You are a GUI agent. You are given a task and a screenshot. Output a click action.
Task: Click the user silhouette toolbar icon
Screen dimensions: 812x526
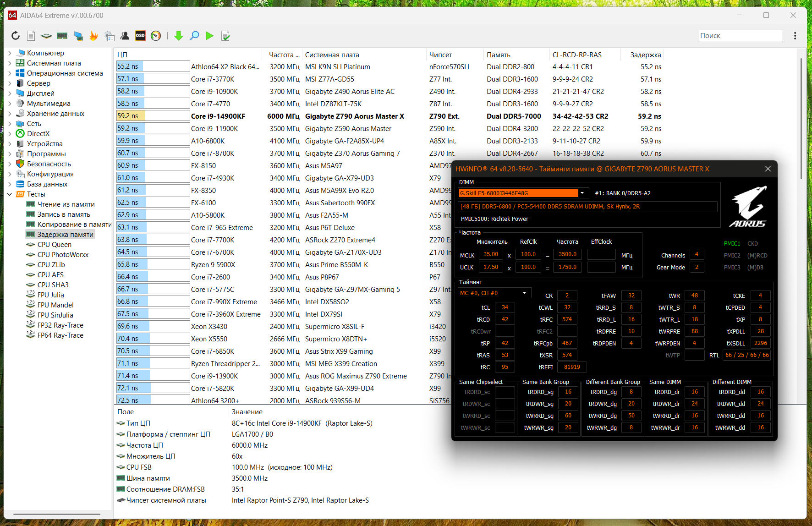125,36
